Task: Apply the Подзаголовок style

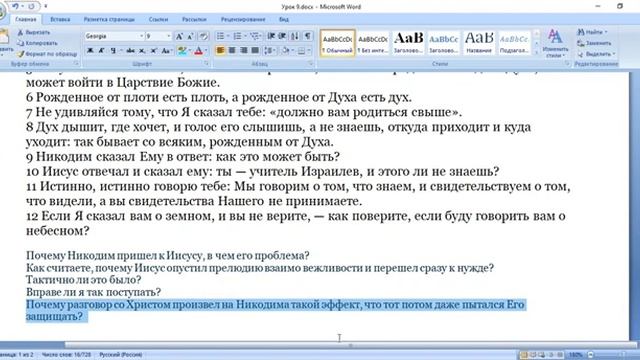Action: pyautogui.click(x=514, y=42)
